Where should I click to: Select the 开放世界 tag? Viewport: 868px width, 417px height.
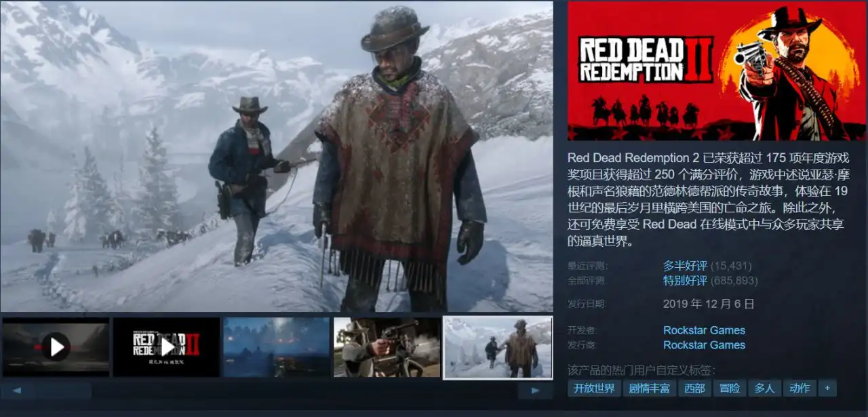[594, 389]
